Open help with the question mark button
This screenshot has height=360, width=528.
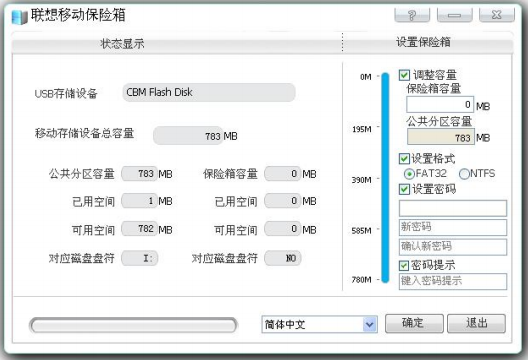pos(412,14)
